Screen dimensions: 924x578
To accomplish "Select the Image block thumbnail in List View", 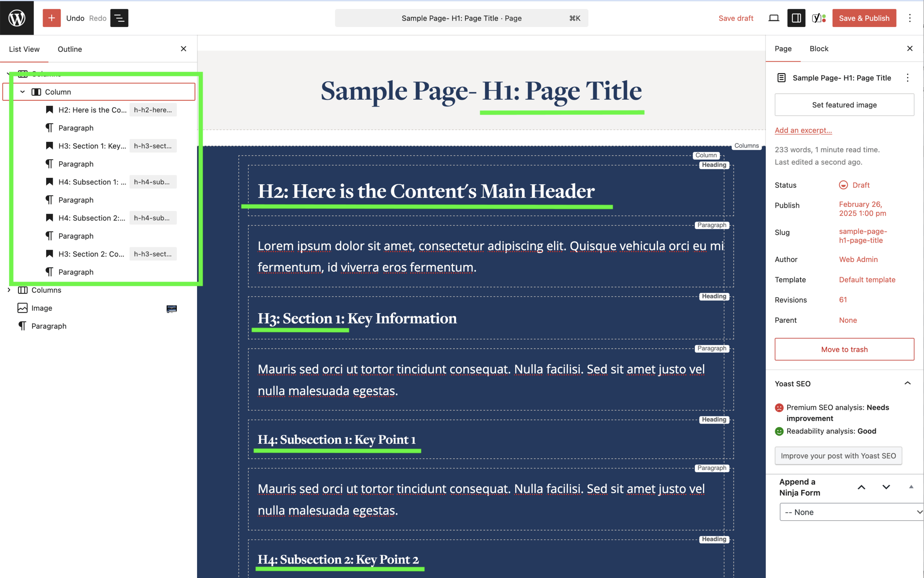I will [172, 308].
